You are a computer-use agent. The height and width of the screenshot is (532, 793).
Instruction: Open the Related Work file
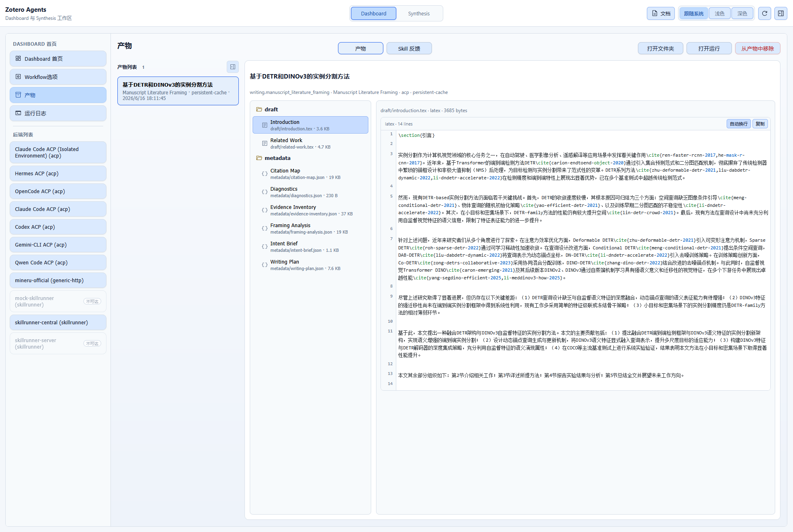[310, 143]
